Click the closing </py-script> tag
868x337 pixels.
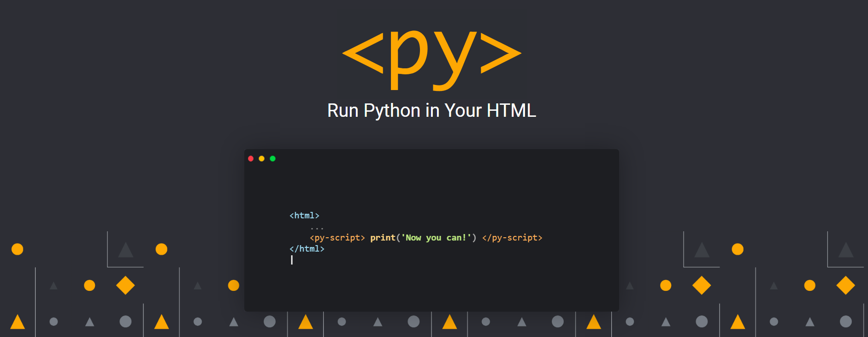(x=512, y=238)
